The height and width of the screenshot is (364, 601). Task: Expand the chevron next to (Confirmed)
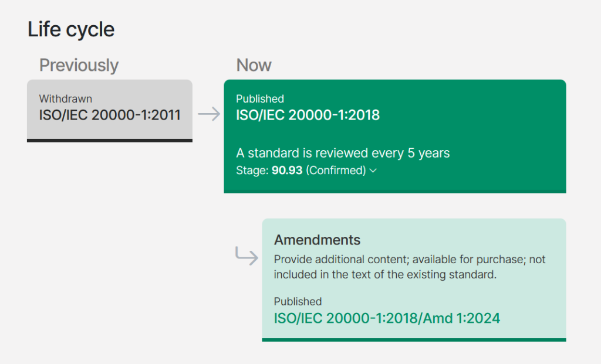373,171
